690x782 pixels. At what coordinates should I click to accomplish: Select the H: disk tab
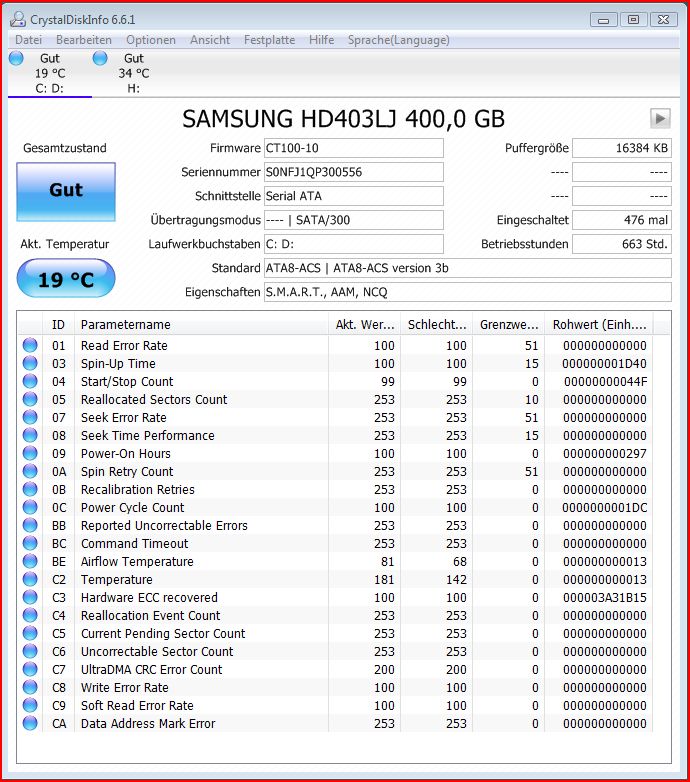point(134,73)
